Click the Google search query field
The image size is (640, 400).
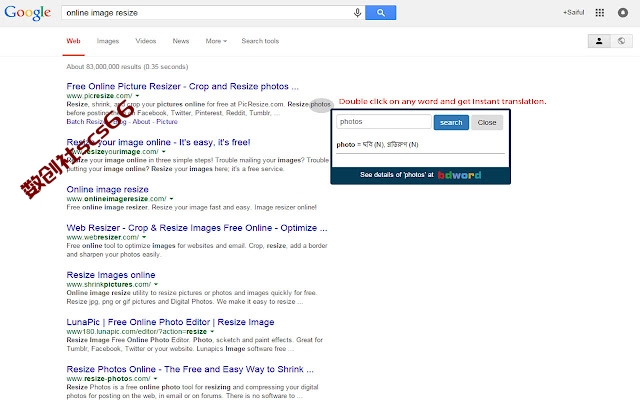pos(207,13)
